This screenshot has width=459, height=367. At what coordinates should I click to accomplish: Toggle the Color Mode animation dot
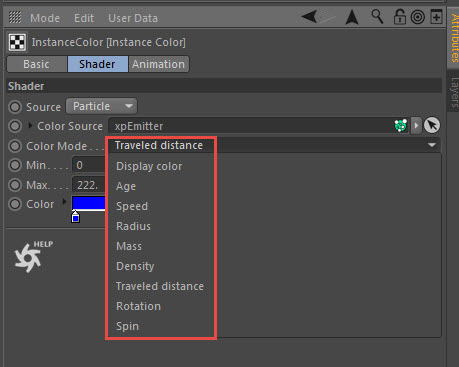tap(15, 146)
